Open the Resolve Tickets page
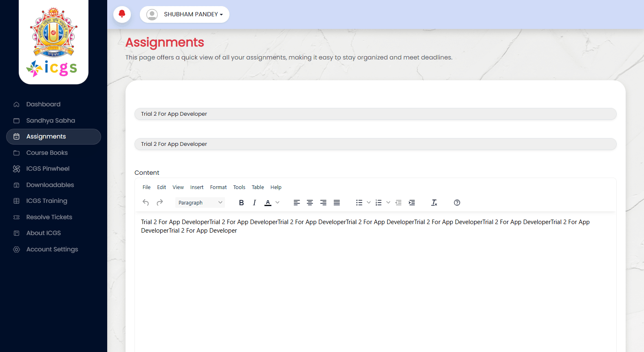 (49, 217)
